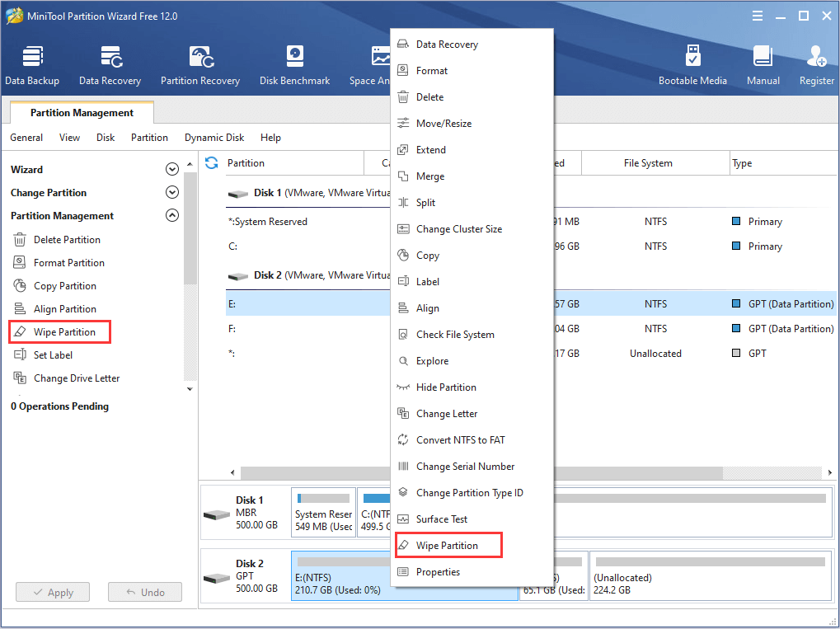Click Wipe Partition in the context menu
840x629 pixels.
(449, 545)
